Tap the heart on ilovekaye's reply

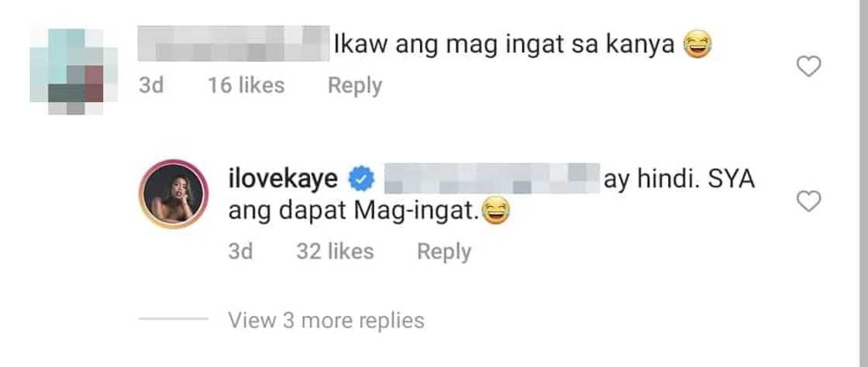click(808, 202)
